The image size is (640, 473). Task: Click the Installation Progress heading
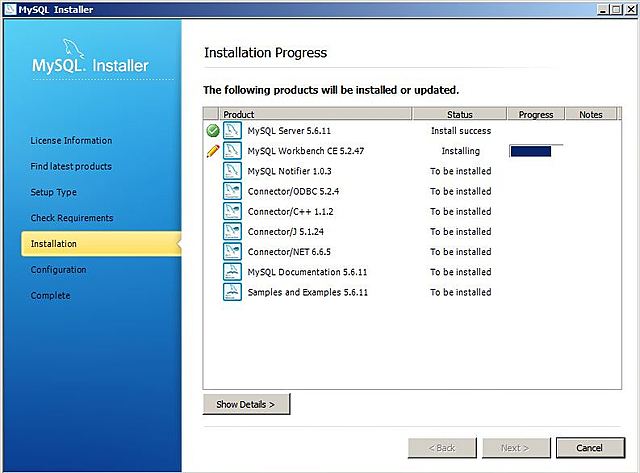[x=265, y=53]
